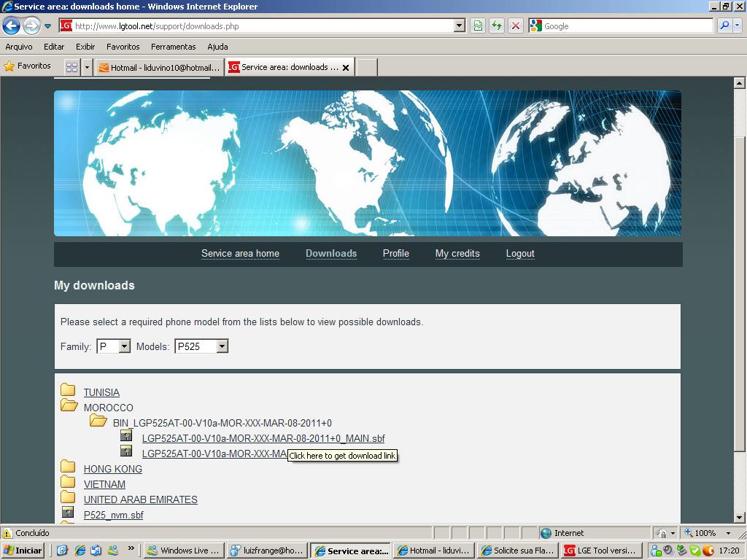747x560 pixels.
Task: Expand the UNITED ARAB EMIRATES folder link
Action: [141, 499]
